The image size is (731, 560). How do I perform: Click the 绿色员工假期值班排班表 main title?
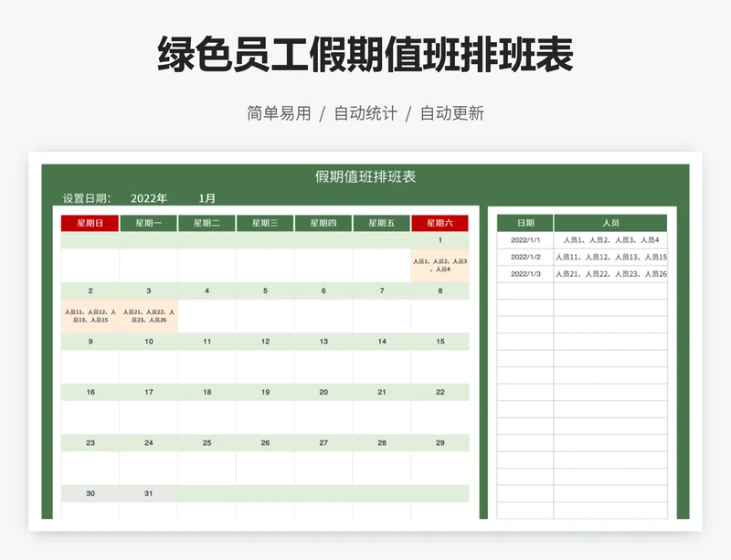(365, 54)
